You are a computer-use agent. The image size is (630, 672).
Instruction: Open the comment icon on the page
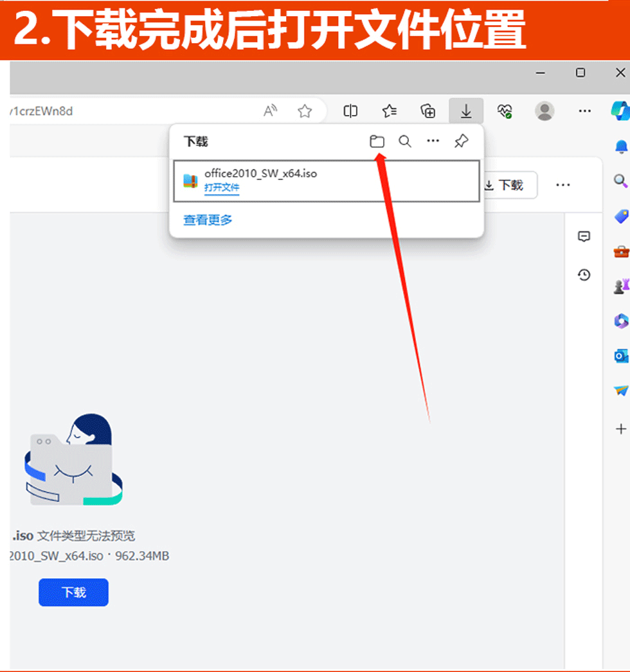[584, 236]
